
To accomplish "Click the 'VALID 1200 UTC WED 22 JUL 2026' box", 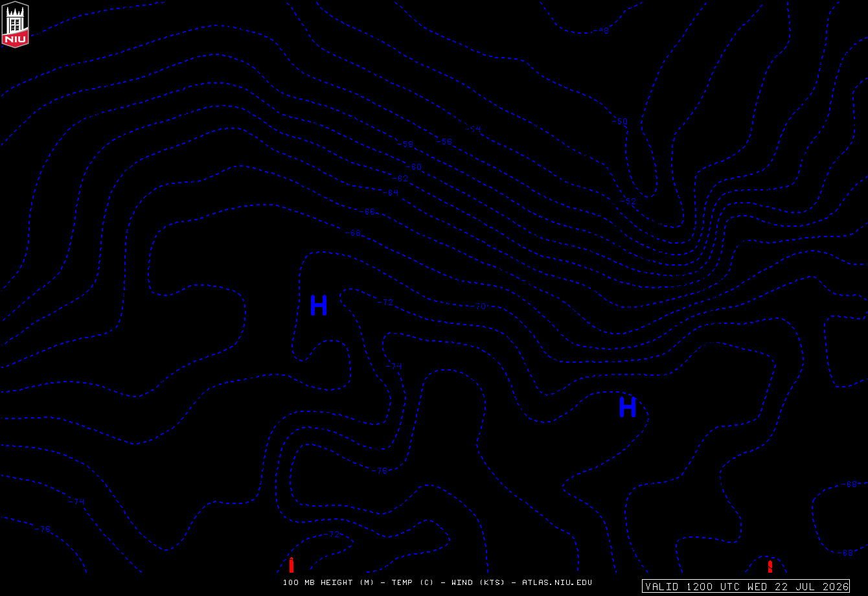I will 746,586.
